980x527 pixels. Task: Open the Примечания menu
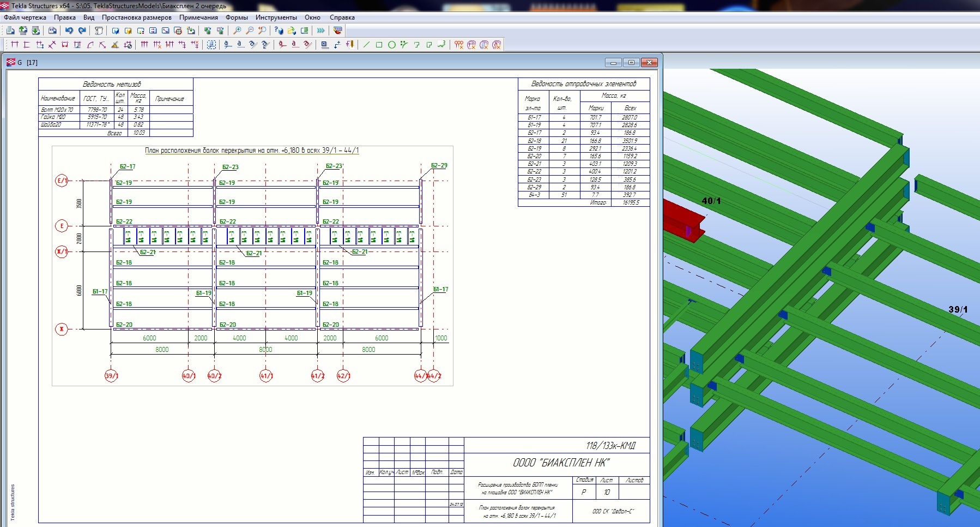click(198, 17)
